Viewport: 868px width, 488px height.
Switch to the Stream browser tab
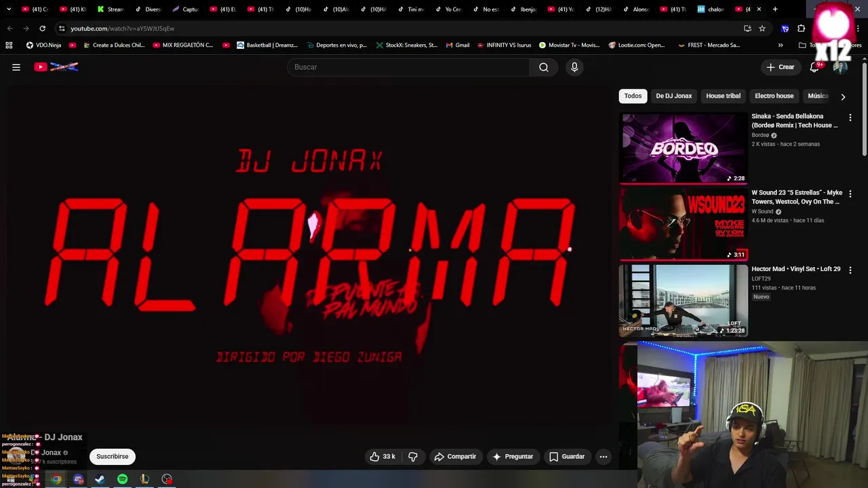click(110, 9)
